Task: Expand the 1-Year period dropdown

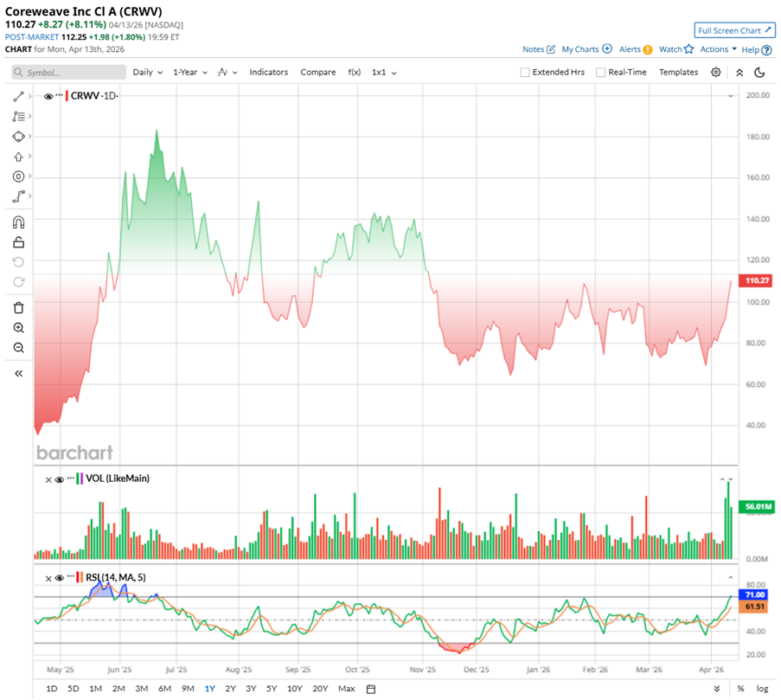Action: (189, 73)
